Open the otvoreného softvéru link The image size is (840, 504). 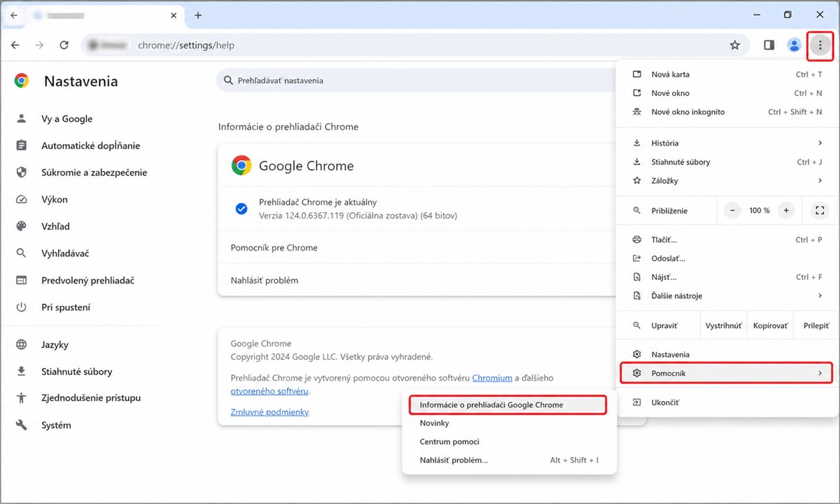tap(269, 391)
